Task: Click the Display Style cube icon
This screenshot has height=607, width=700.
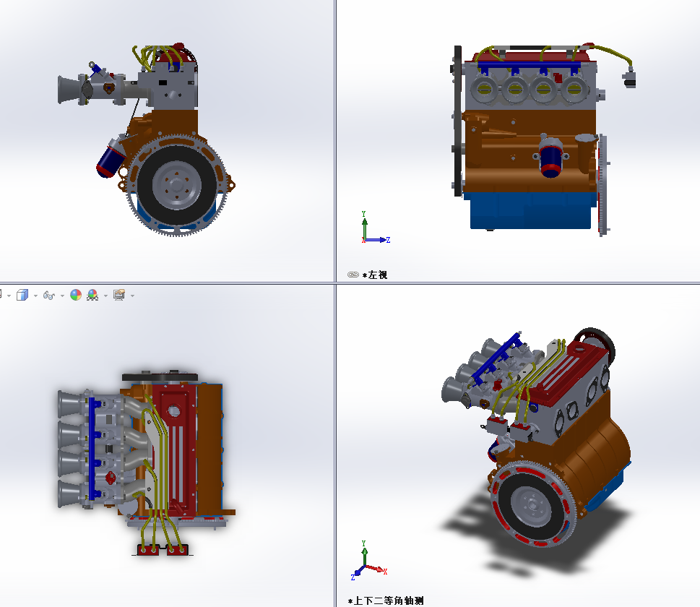Action: point(22,296)
